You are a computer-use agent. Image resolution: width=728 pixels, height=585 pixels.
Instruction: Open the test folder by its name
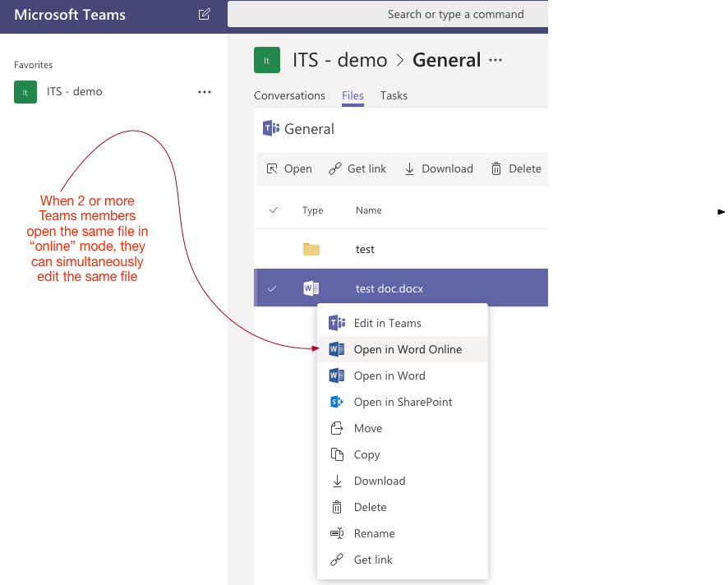[x=365, y=249]
